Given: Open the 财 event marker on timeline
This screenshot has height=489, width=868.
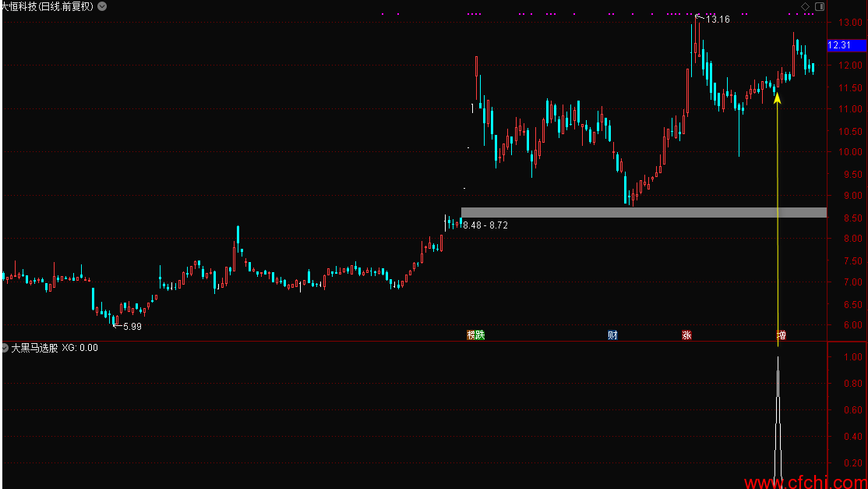Looking at the screenshot, I should click(612, 335).
